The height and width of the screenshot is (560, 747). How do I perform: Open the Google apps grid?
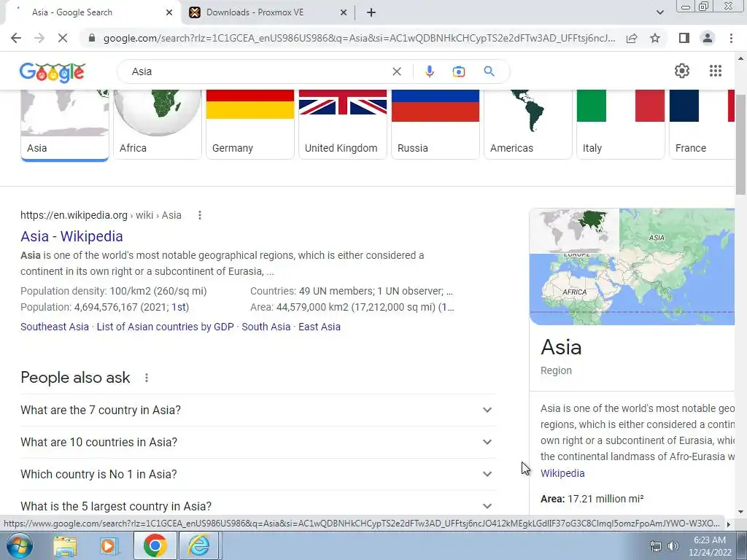pos(715,71)
